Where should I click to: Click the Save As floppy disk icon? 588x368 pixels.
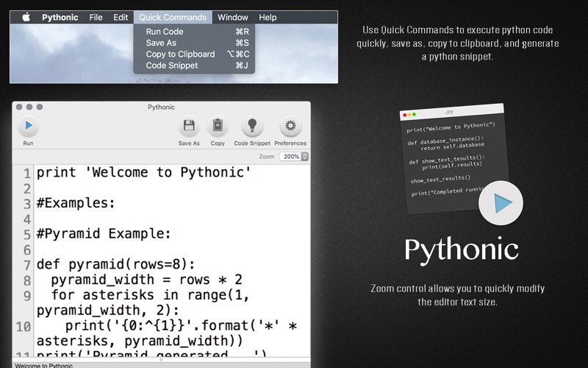[189, 125]
